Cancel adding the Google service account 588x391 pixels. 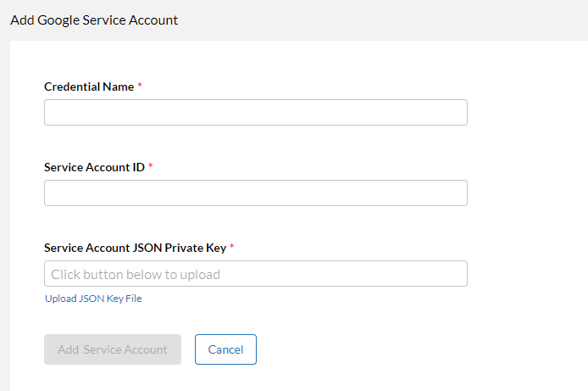point(225,349)
